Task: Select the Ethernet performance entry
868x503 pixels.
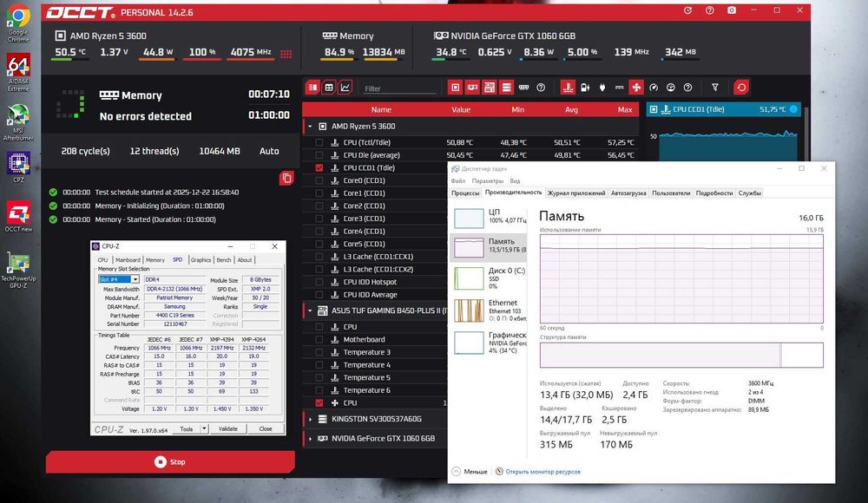Action: tap(490, 310)
